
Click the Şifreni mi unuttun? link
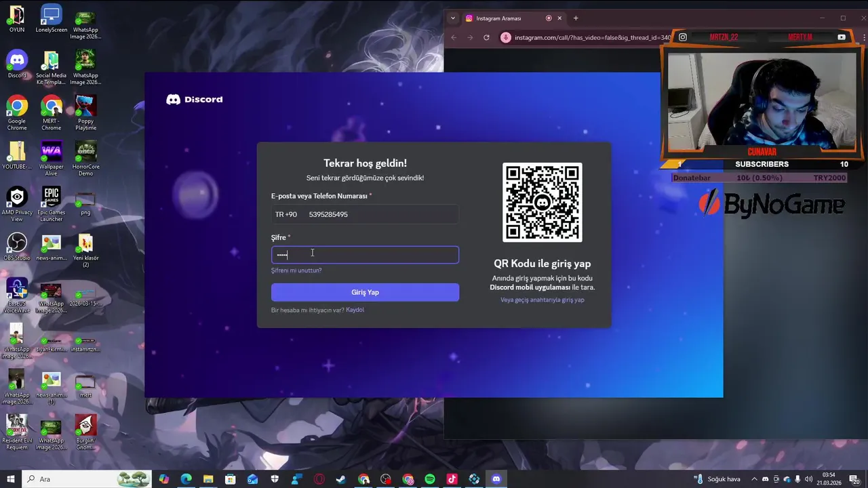pyautogui.click(x=296, y=270)
